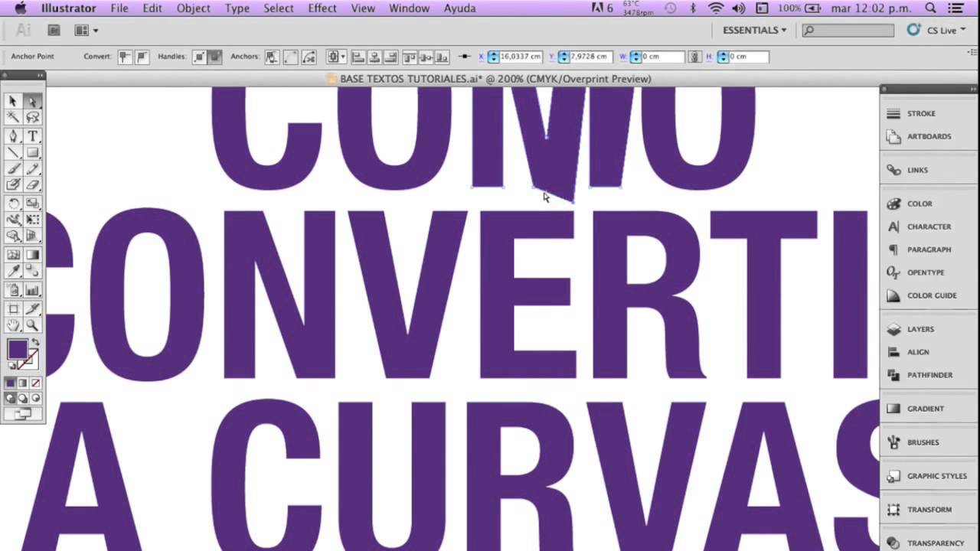Select the Paintbrush tool
The width and height of the screenshot is (980, 551).
13,168
